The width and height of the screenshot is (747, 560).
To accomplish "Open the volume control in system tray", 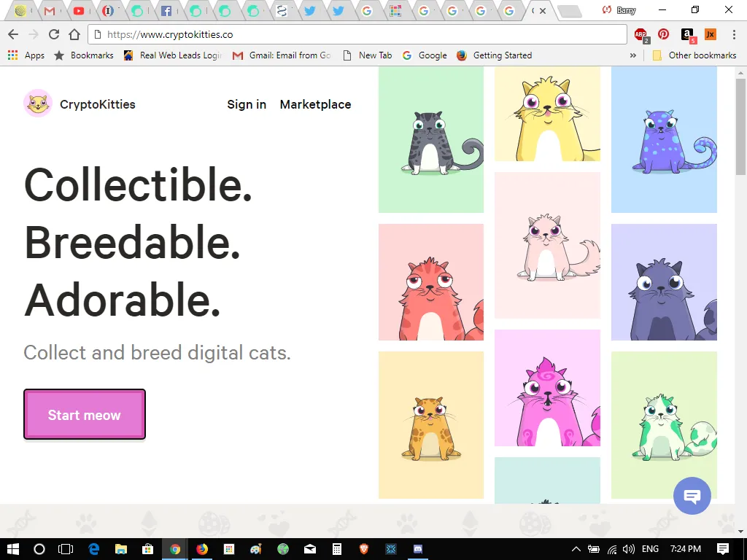I will pos(628,549).
